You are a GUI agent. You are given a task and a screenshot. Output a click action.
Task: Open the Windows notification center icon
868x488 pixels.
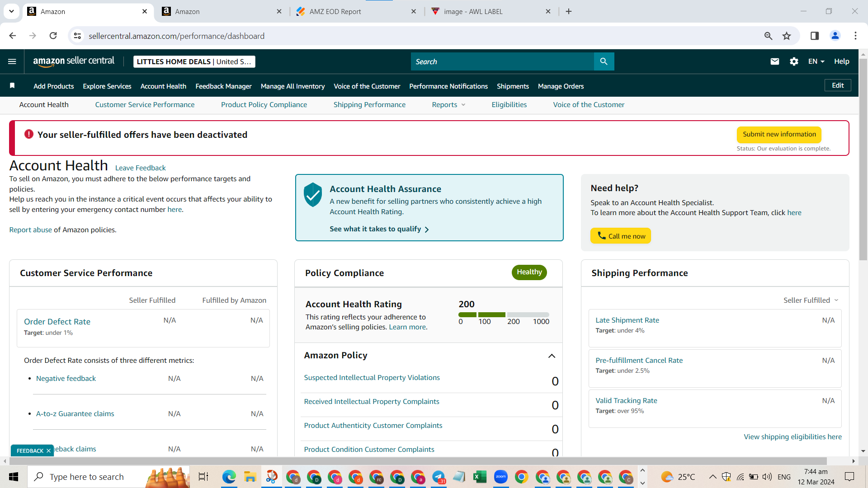click(849, 477)
